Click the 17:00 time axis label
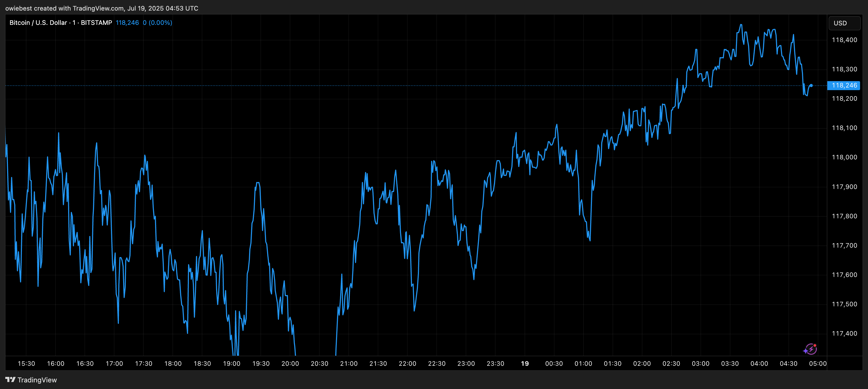Screen dimensions: 868x389 point(114,364)
